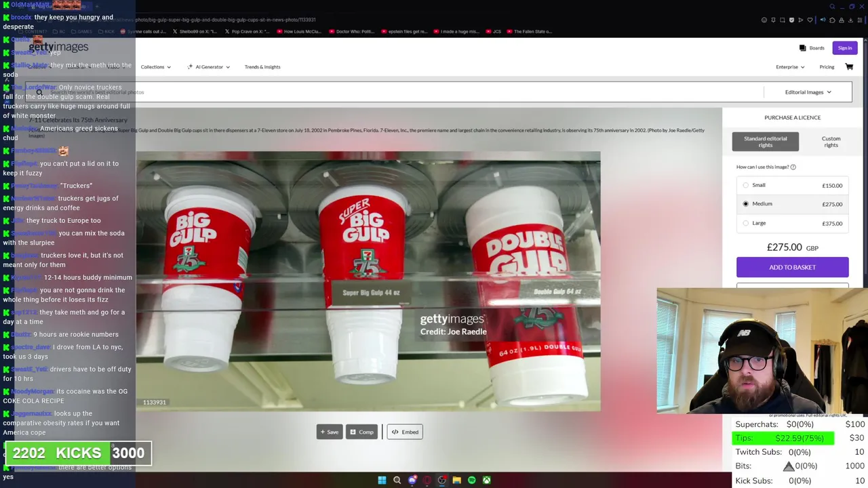Open 'Doctor Who: Politi...' bookmark

point(351,31)
